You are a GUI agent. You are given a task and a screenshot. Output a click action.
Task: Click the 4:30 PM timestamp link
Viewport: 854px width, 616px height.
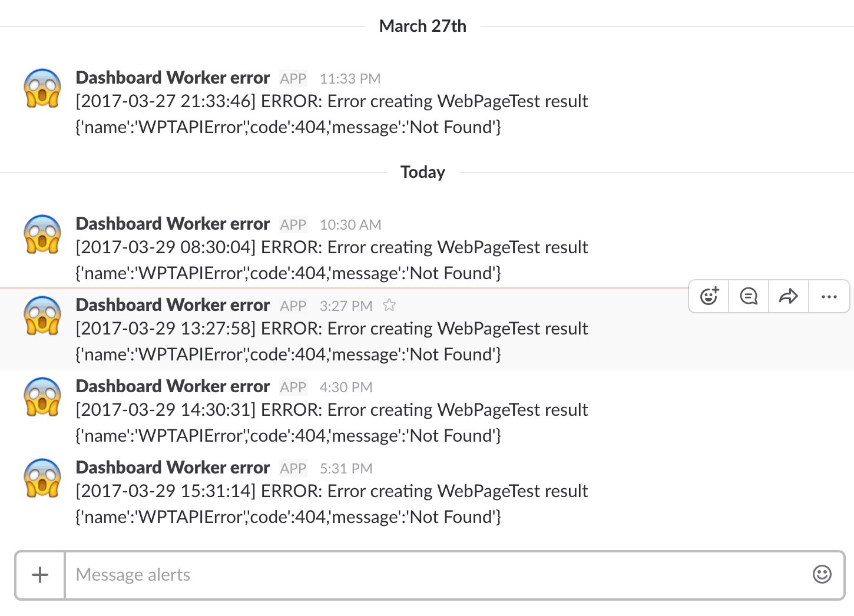[x=346, y=388]
